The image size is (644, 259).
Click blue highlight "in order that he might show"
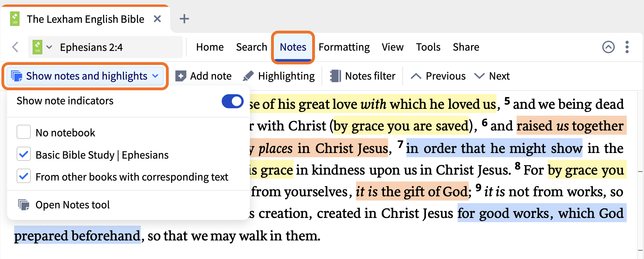click(x=494, y=148)
